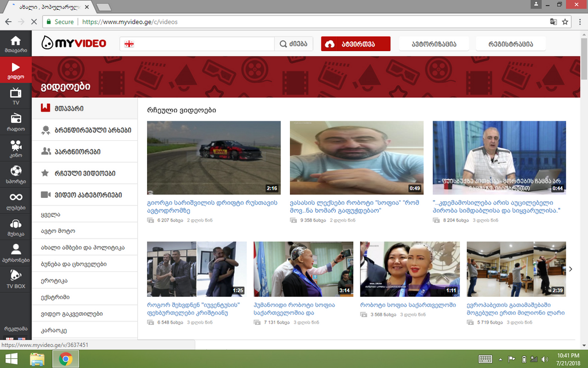
Task: Click the volume icon in system tray
Action: click(x=545, y=359)
